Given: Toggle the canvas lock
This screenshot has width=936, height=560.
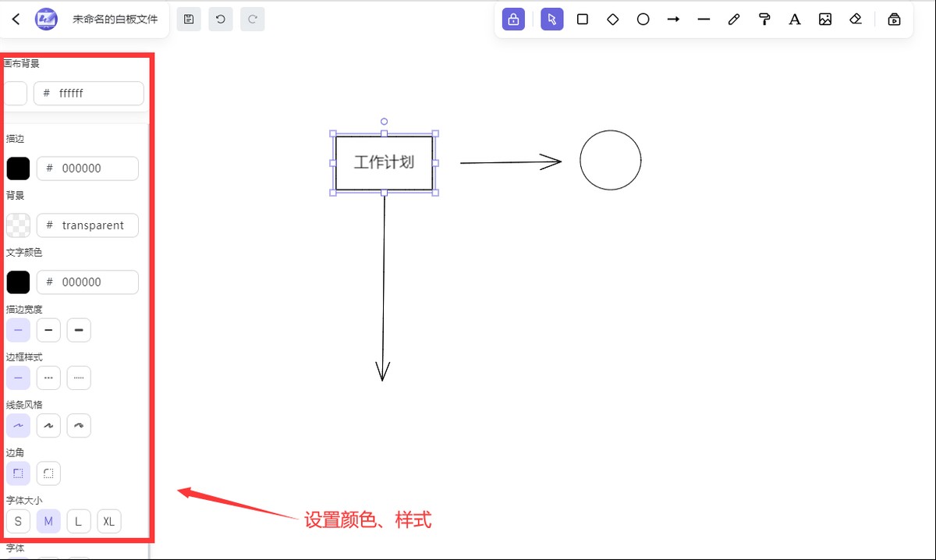Looking at the screenshot, I should pos(514,19).
